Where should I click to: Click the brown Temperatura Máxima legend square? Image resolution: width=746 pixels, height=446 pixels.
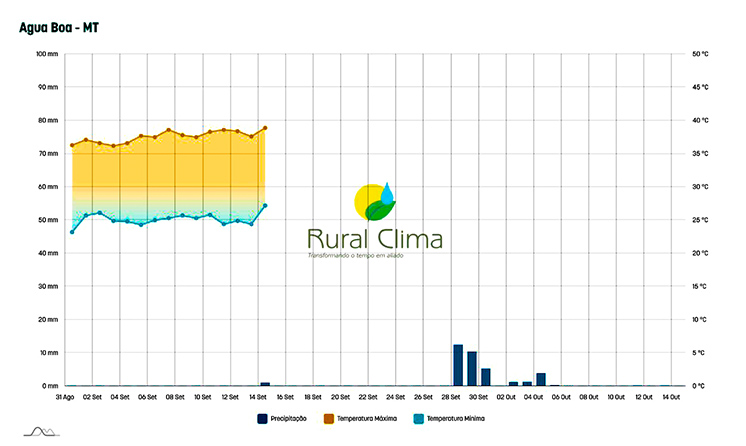point(329,418)
